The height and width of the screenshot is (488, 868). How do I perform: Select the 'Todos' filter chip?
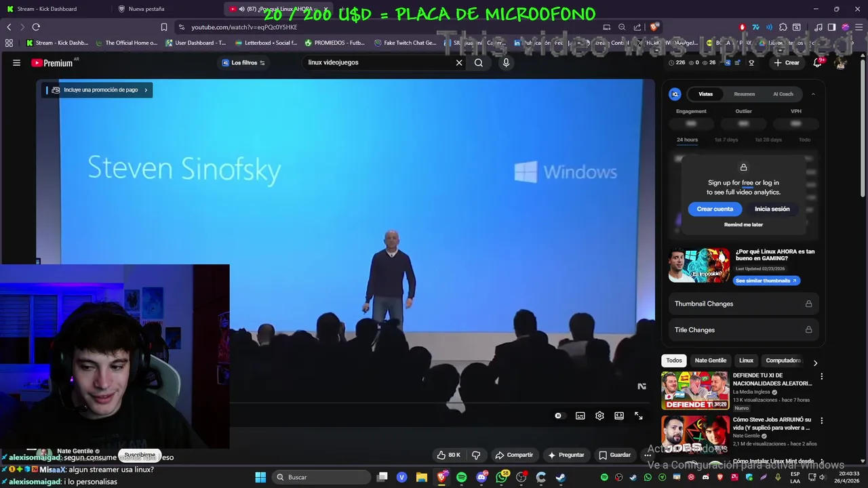coord(674,361)
